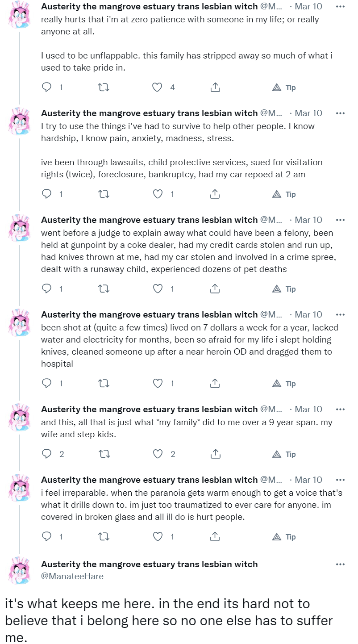Retweet the tweet about lawsuits and bankruptcy
This screenshot has height=644, width=358.
pyautogui.click(x=104, y=194)
